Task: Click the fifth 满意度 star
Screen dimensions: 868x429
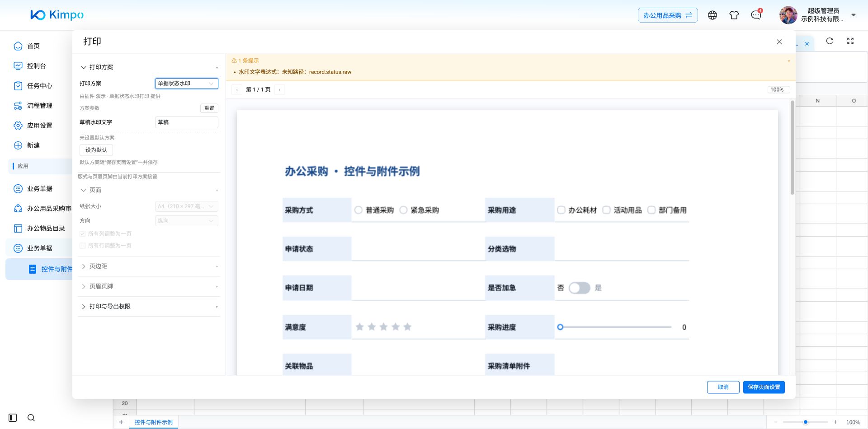Action: coord(407,327)
